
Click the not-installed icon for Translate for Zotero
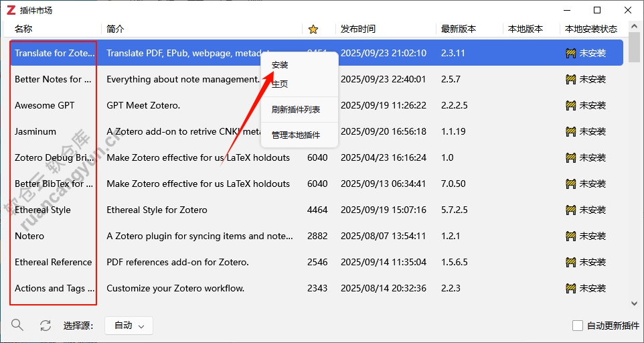[x=570, y=54]
